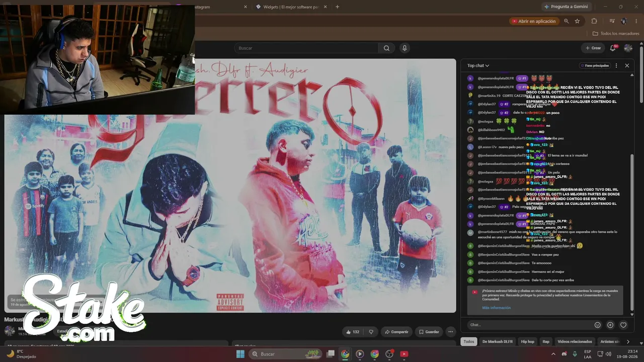Select the Videos relacionados chip
Image resolution: width=644 pixels, height=362 pixels.
575,341
